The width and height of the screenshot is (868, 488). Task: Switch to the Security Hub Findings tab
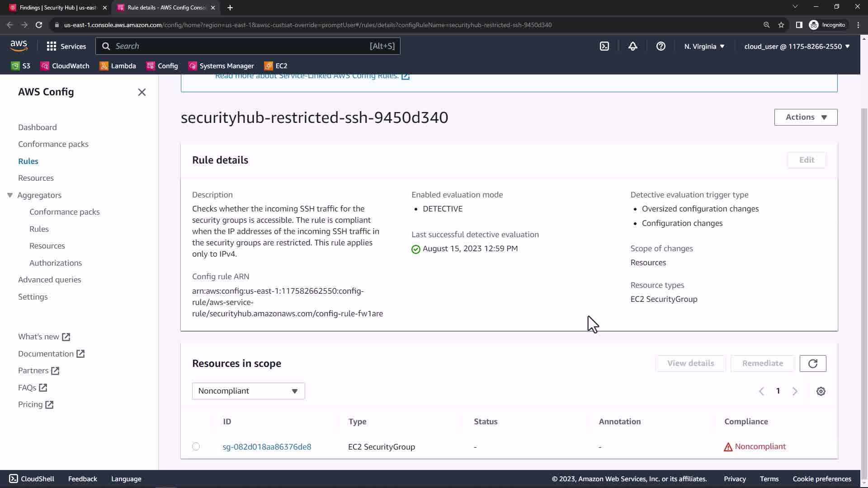click(58, 8)
